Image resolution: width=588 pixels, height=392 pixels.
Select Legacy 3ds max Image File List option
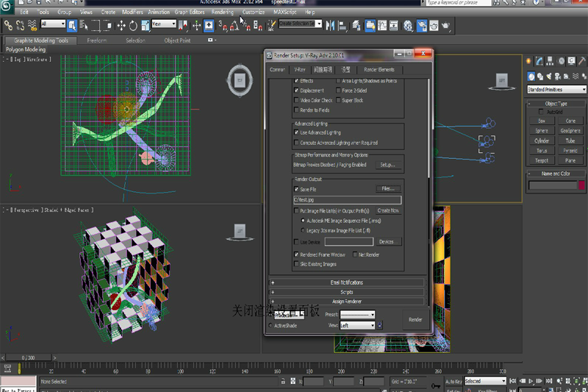pos(303,230)
